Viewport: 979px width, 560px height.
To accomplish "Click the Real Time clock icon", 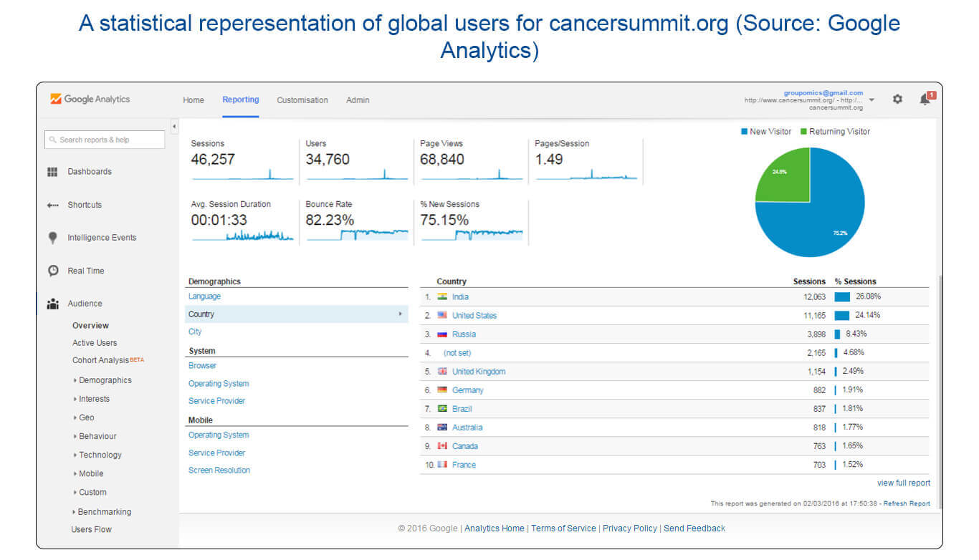I will pyautogui.click(x=52, y=271).
